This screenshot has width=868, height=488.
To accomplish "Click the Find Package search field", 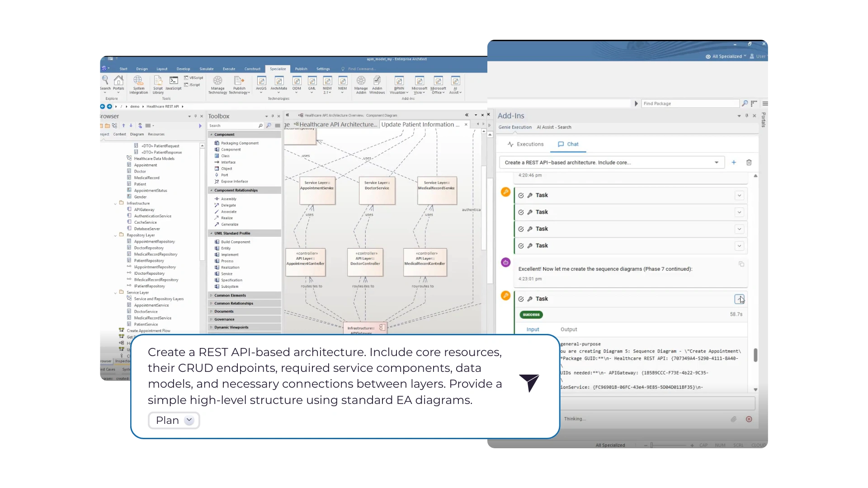I will point(689,103).
